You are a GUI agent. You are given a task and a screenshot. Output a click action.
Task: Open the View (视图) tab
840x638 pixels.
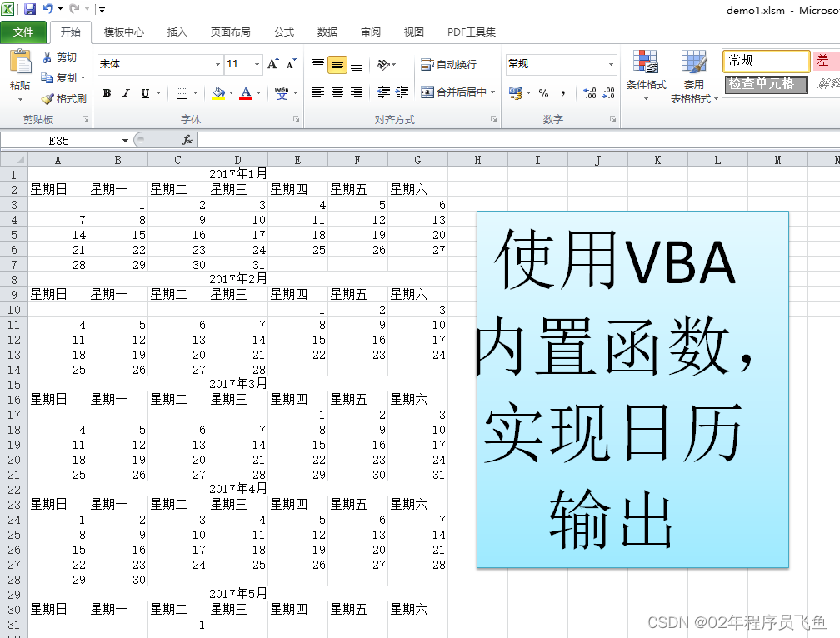point(413,32)
